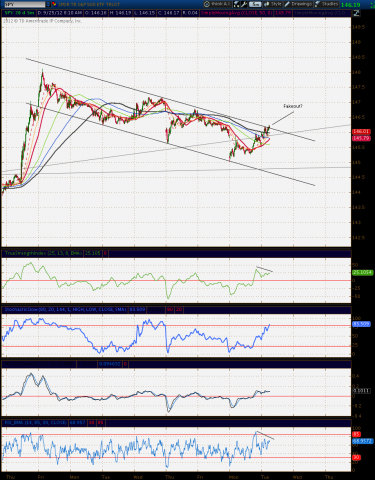Screen dimensions: 375x480
Task: Click the colored icon beside the symbol dropdown
Action: pos(54,4)
